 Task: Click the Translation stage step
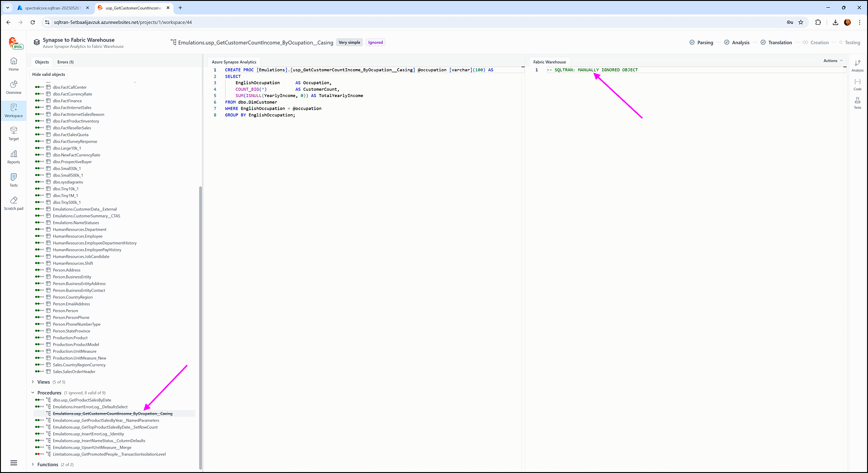pyautogui.click(x=780, y=42)
